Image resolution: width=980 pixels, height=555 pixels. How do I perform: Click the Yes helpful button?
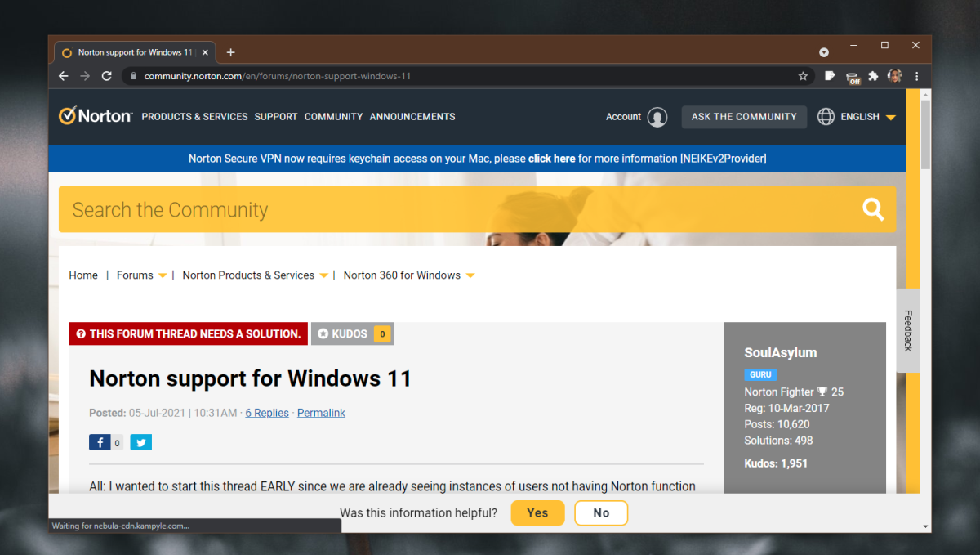(537, 513)
